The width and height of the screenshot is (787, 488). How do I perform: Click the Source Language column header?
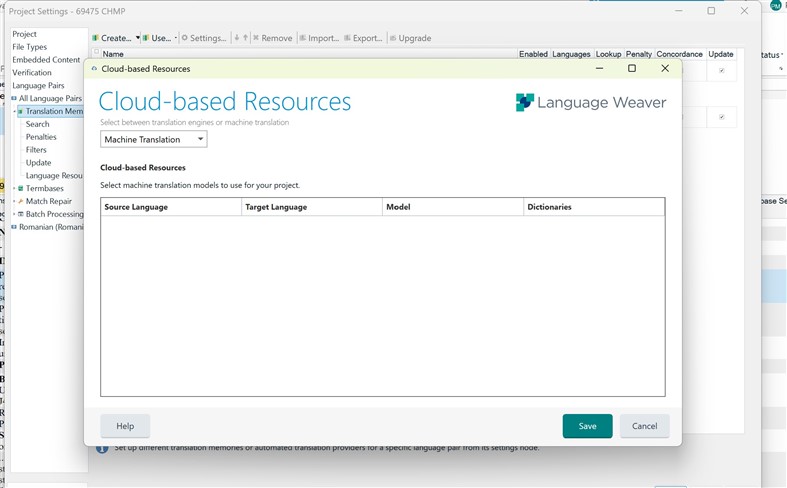click(x=171, y=207)
